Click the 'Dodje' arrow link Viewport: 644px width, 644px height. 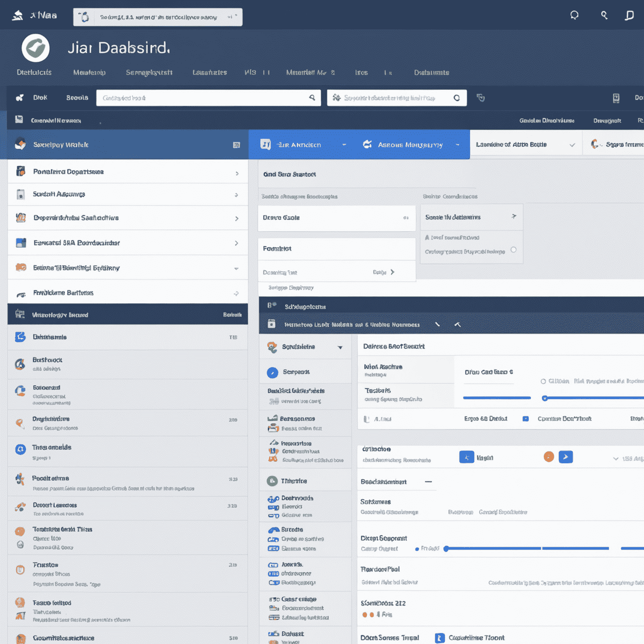(384, 272)
